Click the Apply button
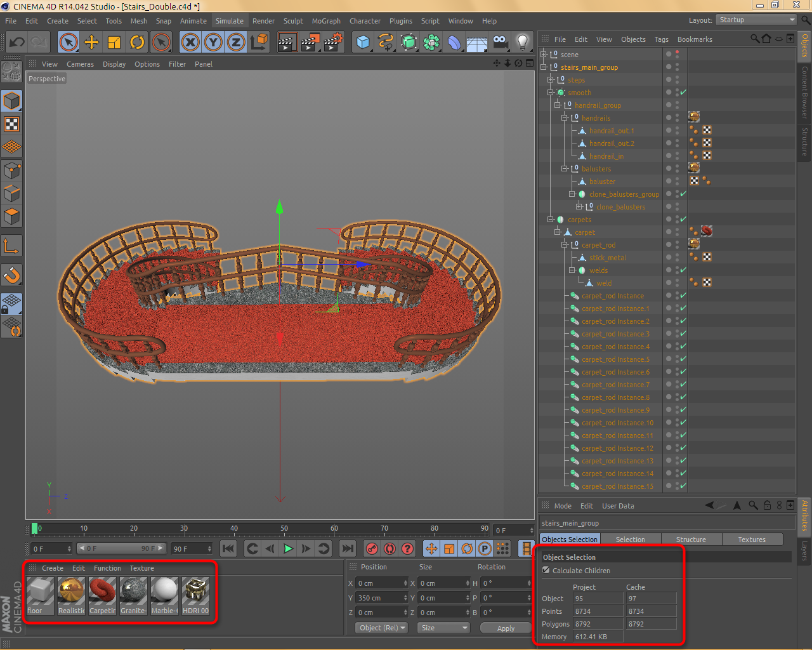Screen dimensions: 812x650 [506, 628]
